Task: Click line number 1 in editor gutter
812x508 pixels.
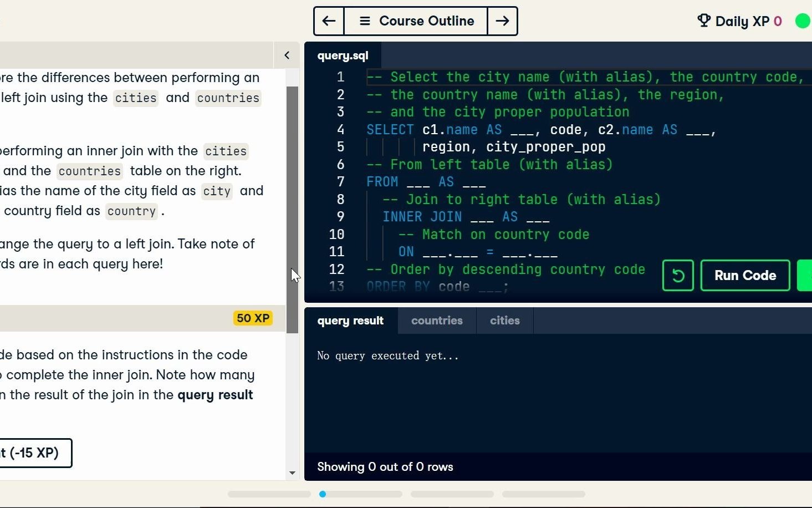Action: pos(340,77)
